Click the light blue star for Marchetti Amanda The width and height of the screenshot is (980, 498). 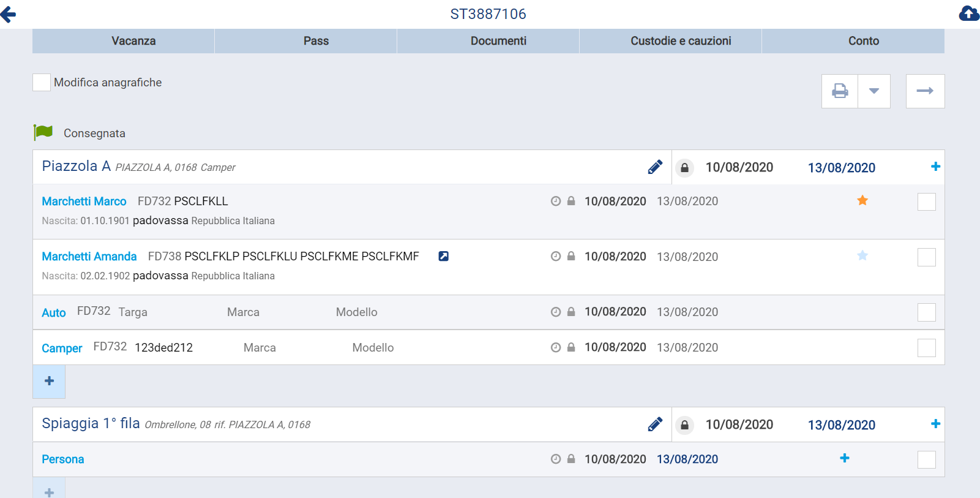862,255
